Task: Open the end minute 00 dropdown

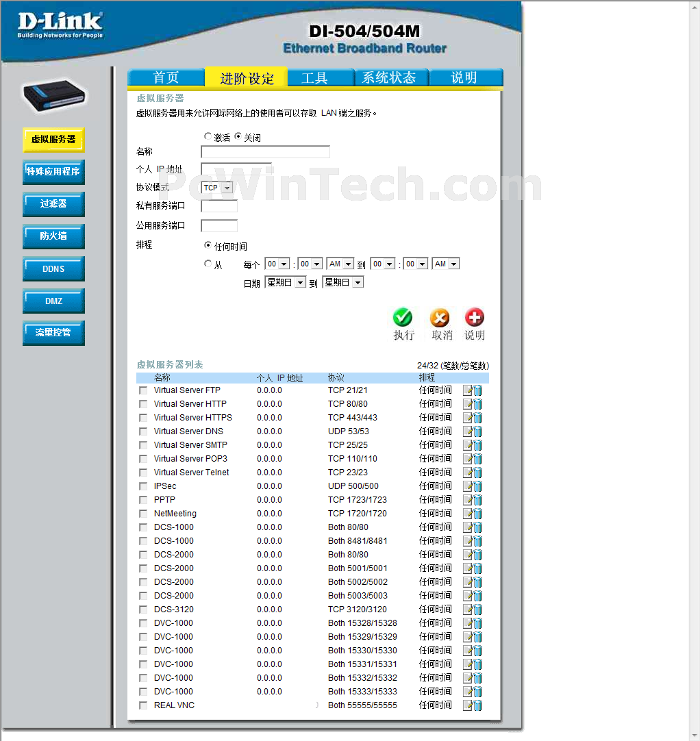Action: coord(416,264)
